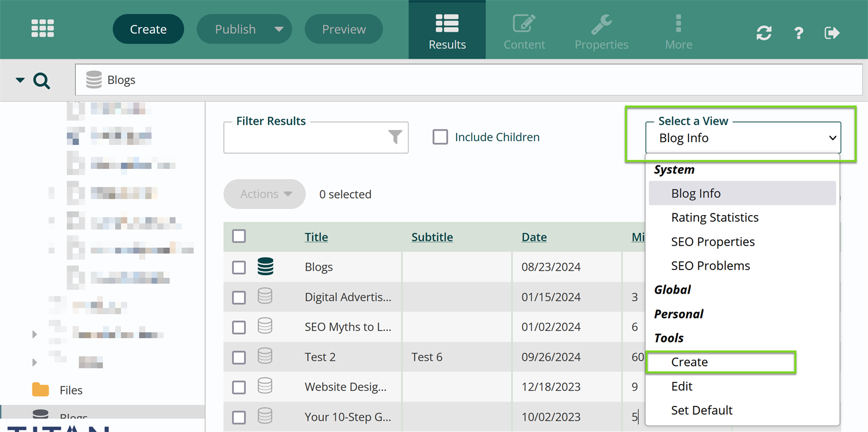Enable the Include Children checkbox

[440, 137]
